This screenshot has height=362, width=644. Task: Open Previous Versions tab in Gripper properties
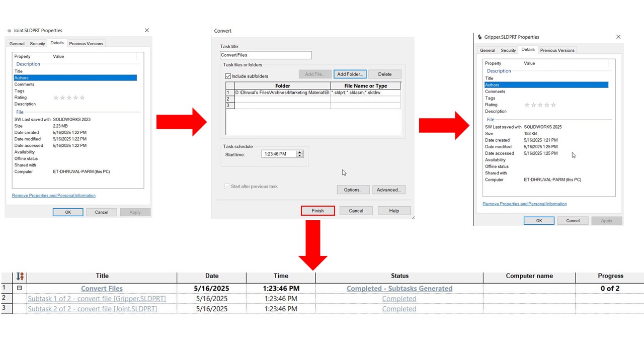pyautogui.click(x=557, y=50)
